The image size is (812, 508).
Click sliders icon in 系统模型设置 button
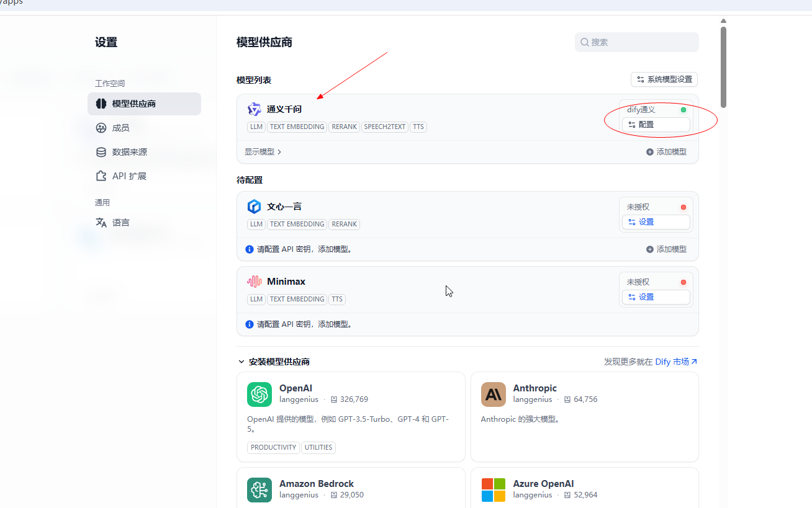pyautogui.click(x=641, y=79)
